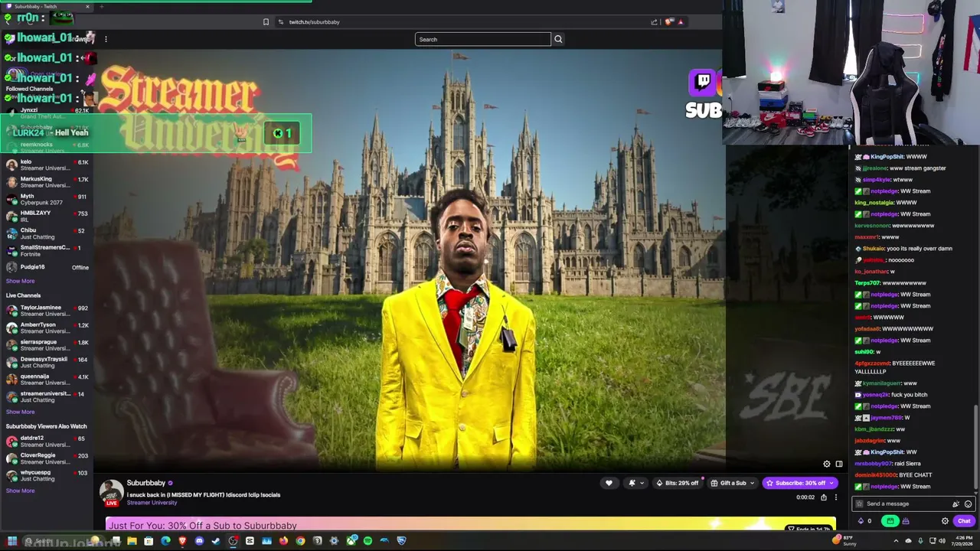Open Spotify from taskbar
Viewport: 980px width, 551px height.
click(367, 541)
